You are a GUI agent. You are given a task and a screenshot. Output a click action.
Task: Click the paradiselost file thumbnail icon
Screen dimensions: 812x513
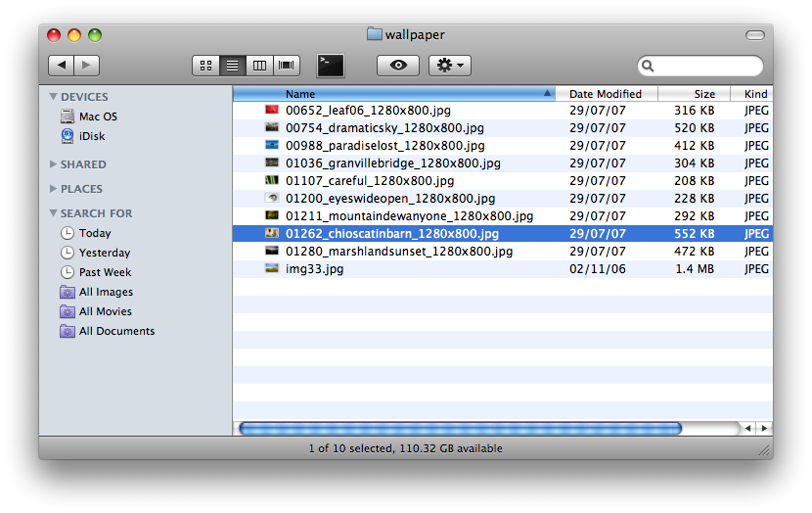tap(272, 145)
